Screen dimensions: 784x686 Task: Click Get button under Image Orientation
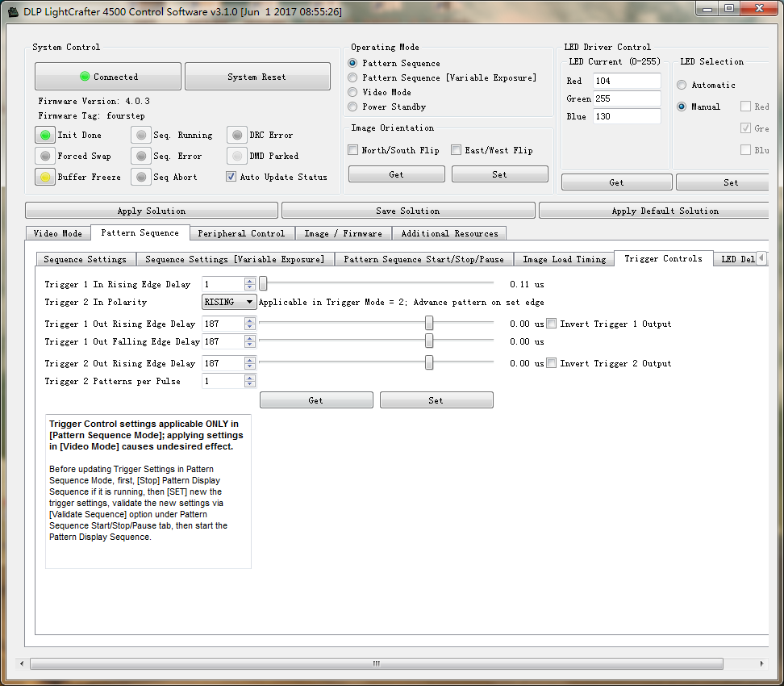pyautogui.click(x=397, y=174)
